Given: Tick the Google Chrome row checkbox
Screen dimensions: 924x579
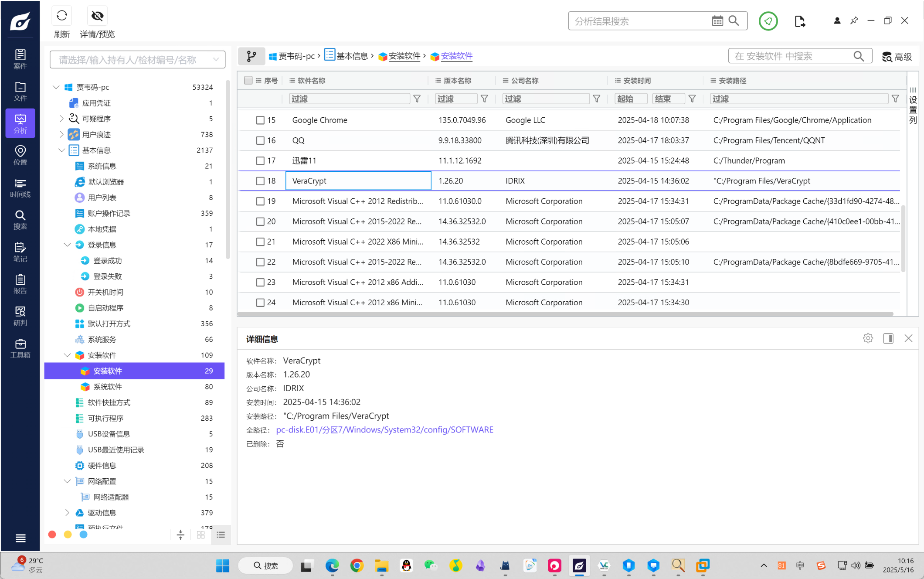Looking at the screenshot, I should tap(260, 120).
